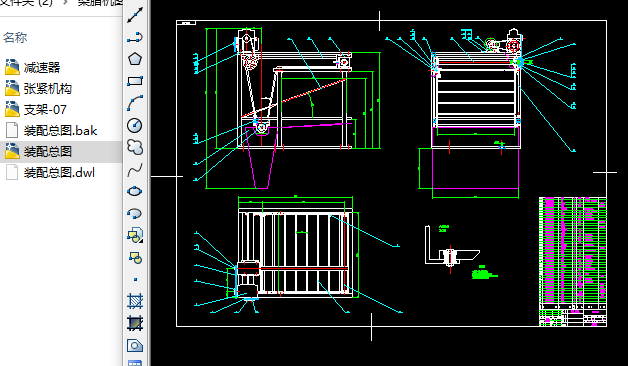The image size is (628, 366).
Task: Select the 装配总图.dwl file
Action: [x=50, y=173]
